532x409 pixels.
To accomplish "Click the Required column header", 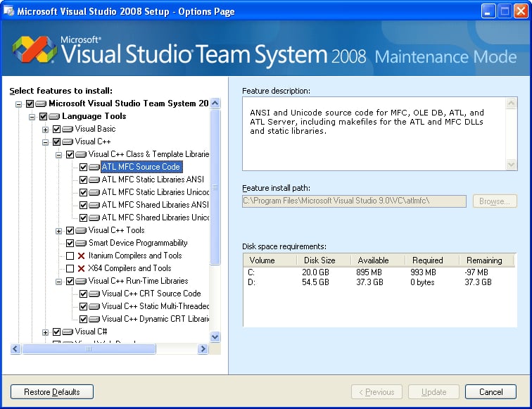I will (432, 260).
